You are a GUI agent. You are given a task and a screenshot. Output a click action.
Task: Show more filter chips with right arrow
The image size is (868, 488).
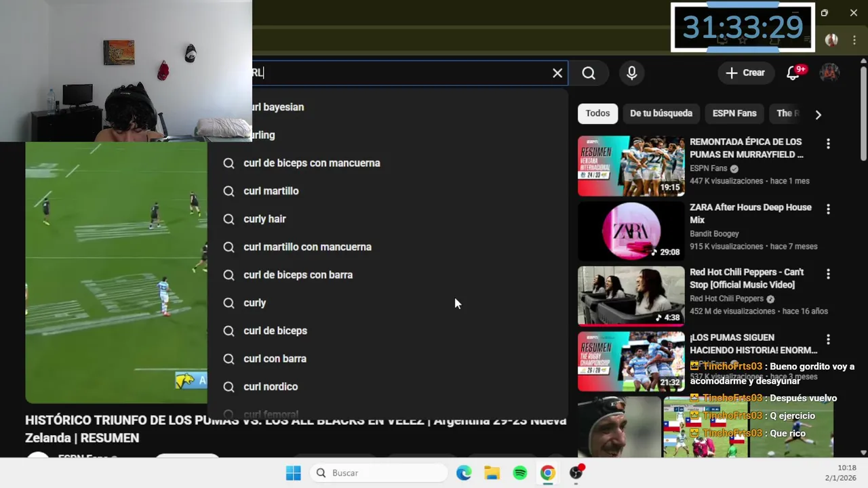[818, 115]
